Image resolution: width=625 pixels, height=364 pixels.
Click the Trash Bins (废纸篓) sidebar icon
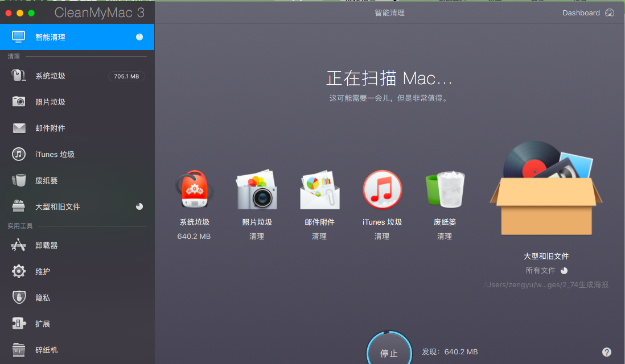(x=19, y=180)
